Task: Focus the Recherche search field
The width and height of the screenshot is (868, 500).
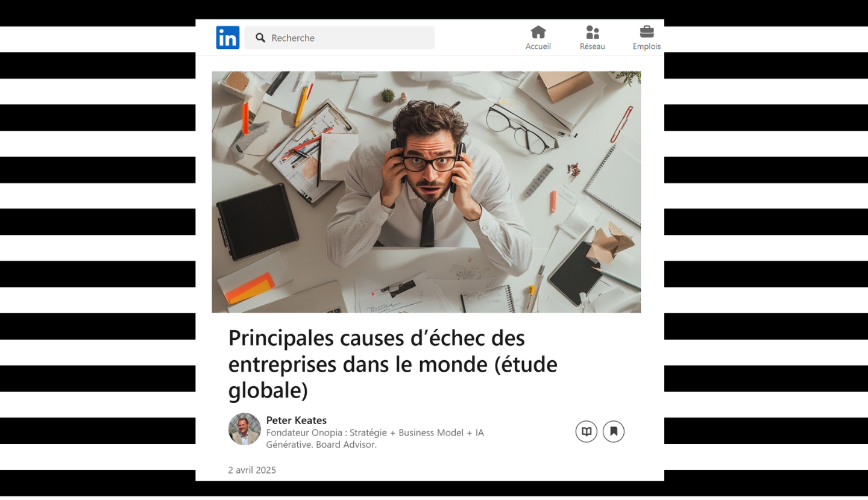Action: click(x=339, y=37)
